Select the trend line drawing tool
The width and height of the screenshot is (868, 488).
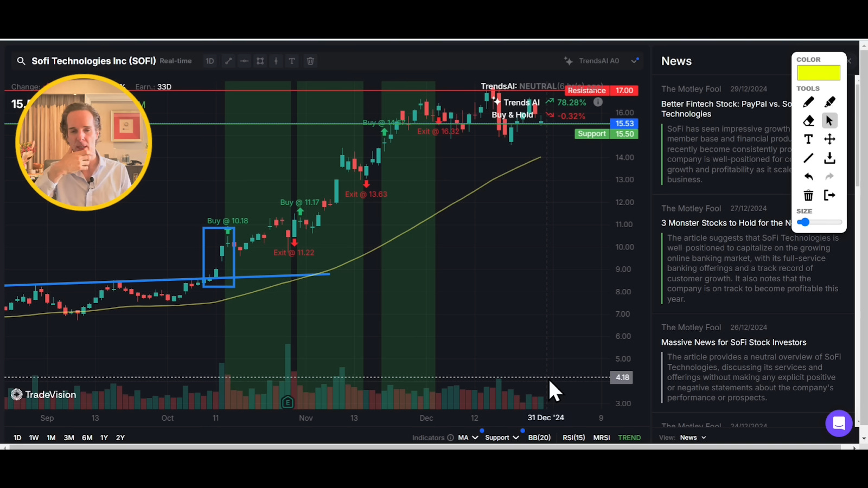coord(228,61)
